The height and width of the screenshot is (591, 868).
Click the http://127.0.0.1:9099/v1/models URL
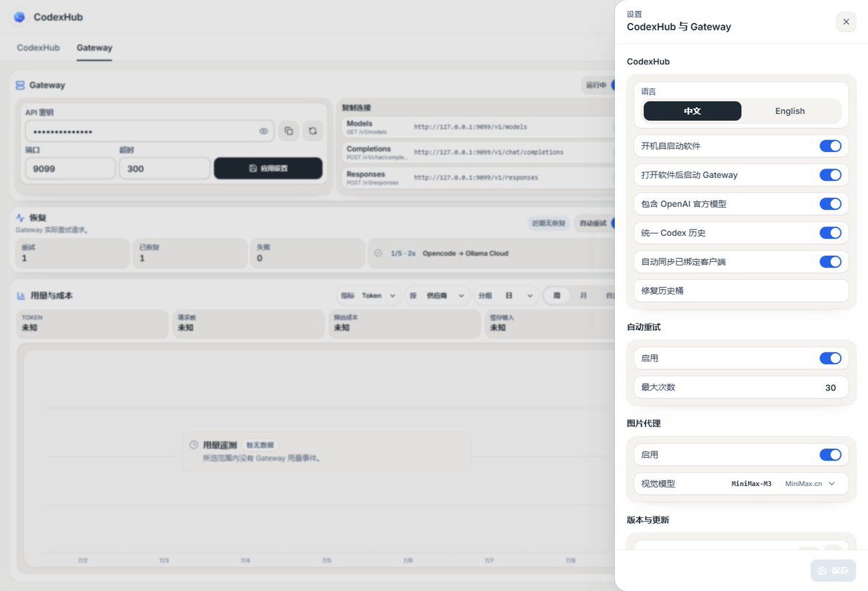point(470,127)
